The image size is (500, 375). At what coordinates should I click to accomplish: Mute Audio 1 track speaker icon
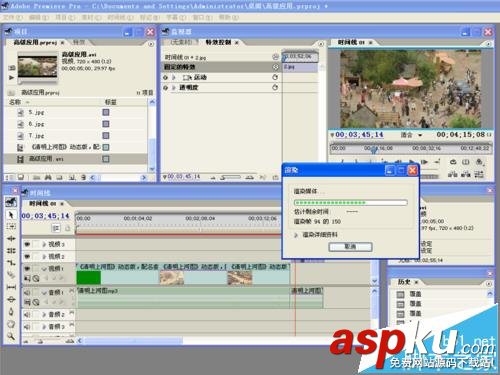(27, 292)
